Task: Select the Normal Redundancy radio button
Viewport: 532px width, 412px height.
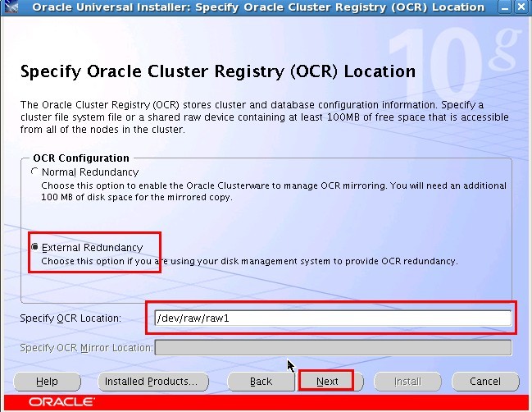Action: click(x=34, y=172)
